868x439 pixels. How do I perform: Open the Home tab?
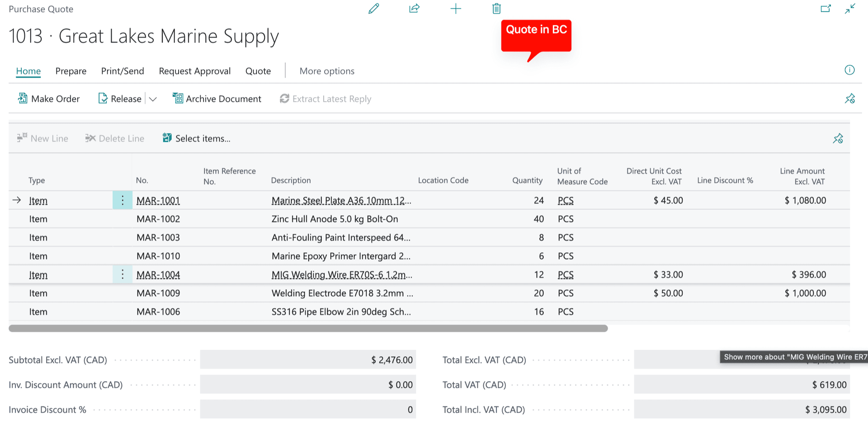click(28, 71)
